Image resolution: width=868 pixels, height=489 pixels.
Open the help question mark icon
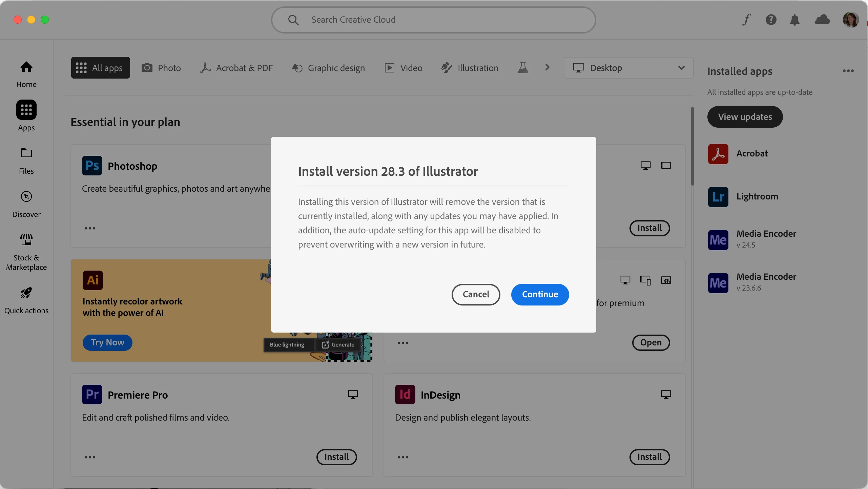[771, 20]
